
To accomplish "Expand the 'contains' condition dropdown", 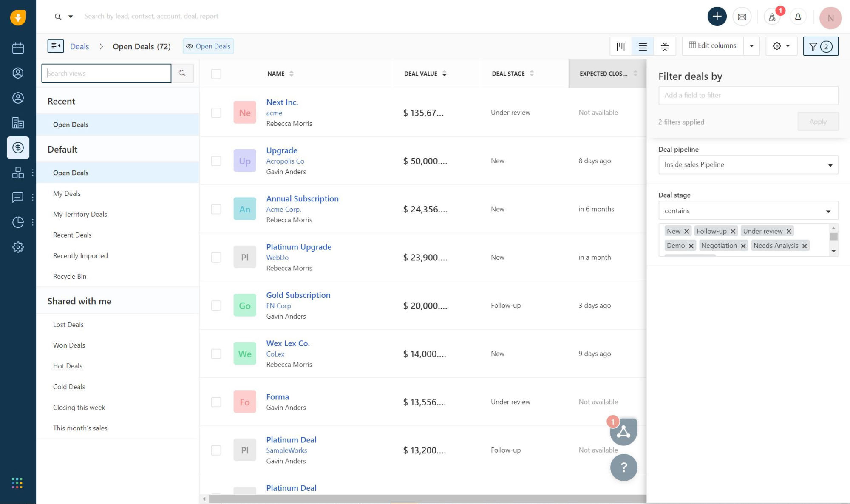I will (748, 210).
